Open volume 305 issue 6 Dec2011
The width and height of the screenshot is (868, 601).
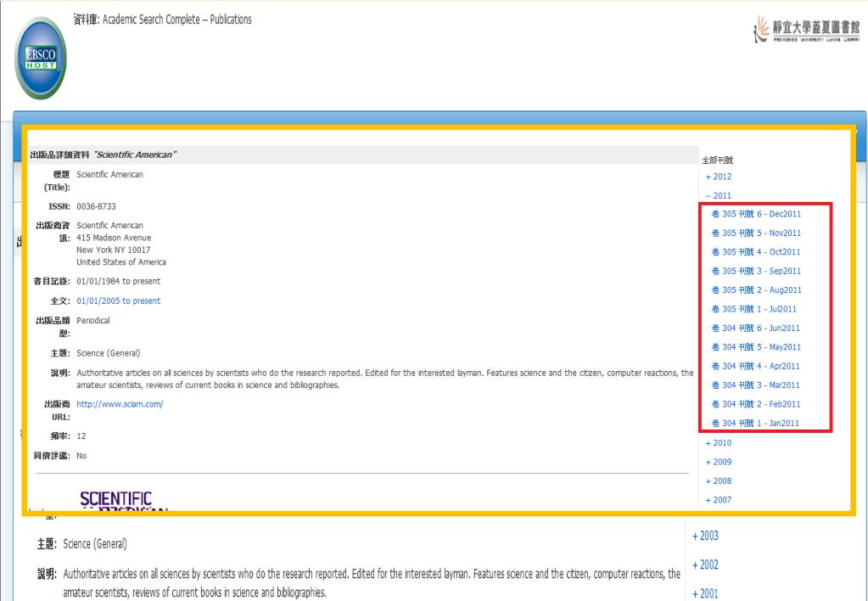click(756, 214)
